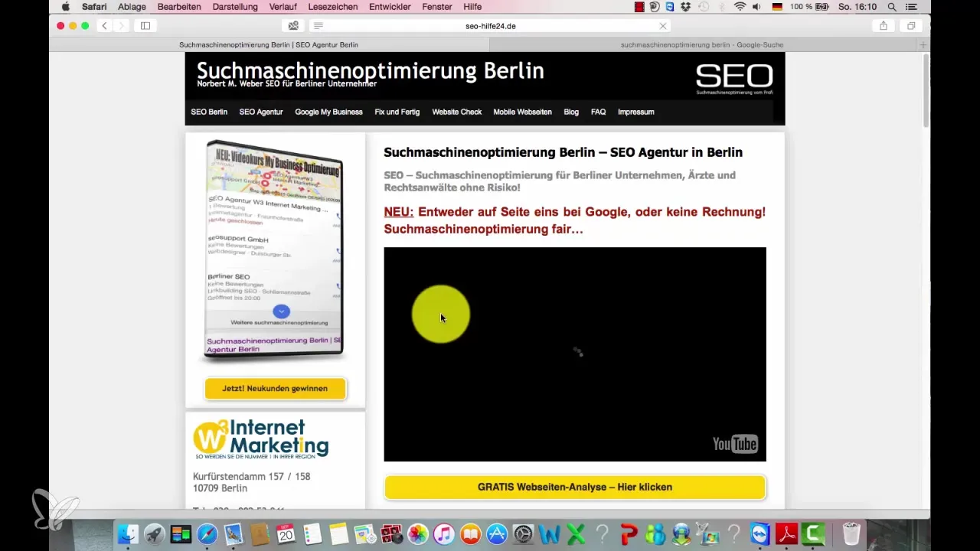The image size is (980, 551).
Task: Open the Bearbeiten menu
Action: [x=179, y=7]
